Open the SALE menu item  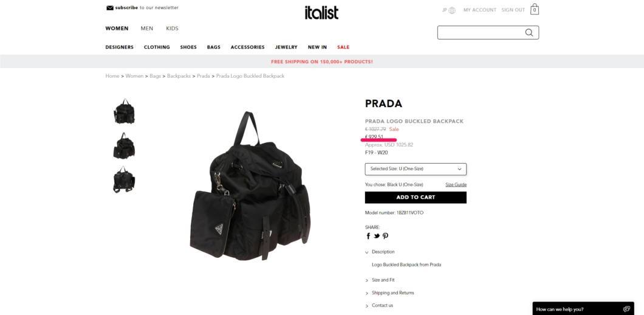343,47
